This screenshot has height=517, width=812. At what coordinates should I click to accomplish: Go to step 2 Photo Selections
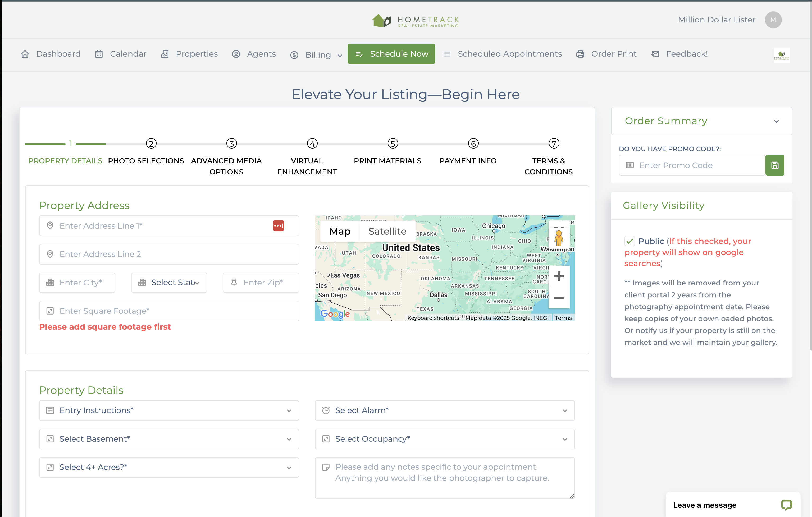pos(151,144)
